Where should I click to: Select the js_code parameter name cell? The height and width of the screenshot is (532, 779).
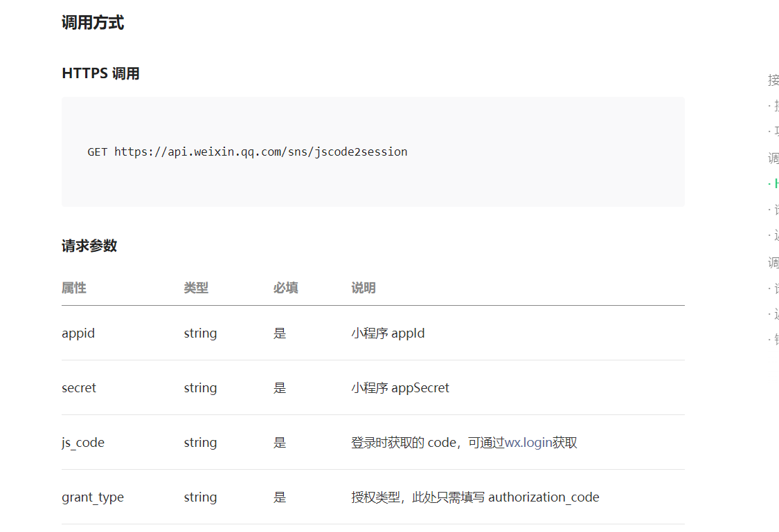pyautogui.click(x=83, y=443)
